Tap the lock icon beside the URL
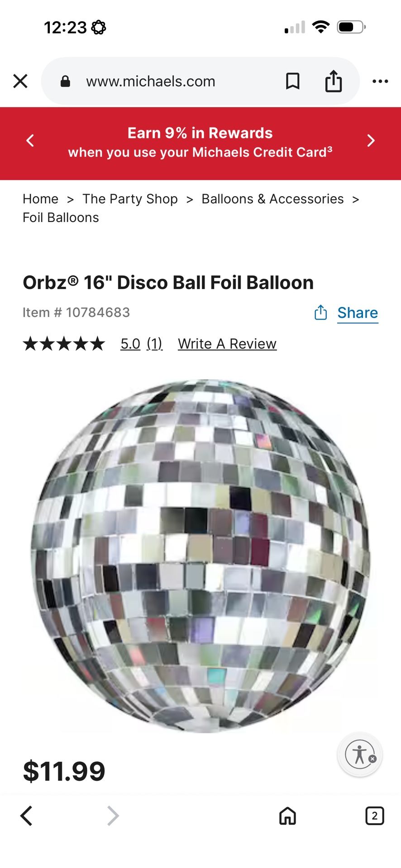 tap(65, 81)
